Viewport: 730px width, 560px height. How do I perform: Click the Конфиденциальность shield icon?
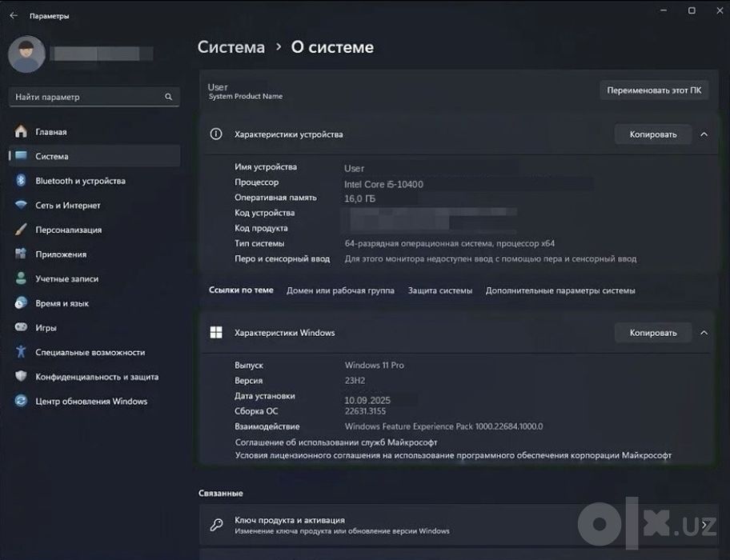click(x=21, y=376)
